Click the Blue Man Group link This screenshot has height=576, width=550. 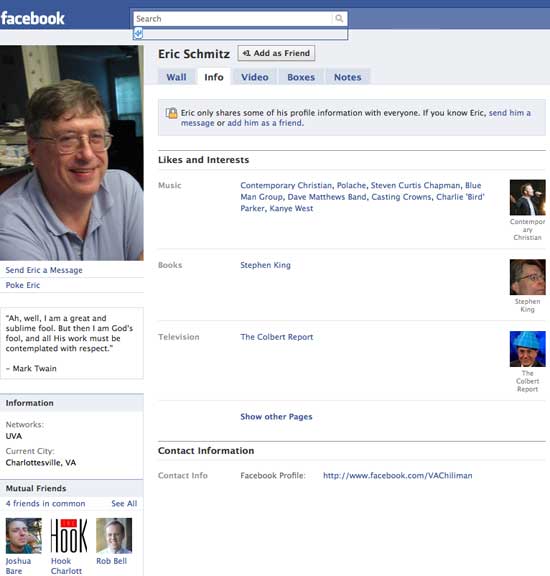[x=361, y=191]
